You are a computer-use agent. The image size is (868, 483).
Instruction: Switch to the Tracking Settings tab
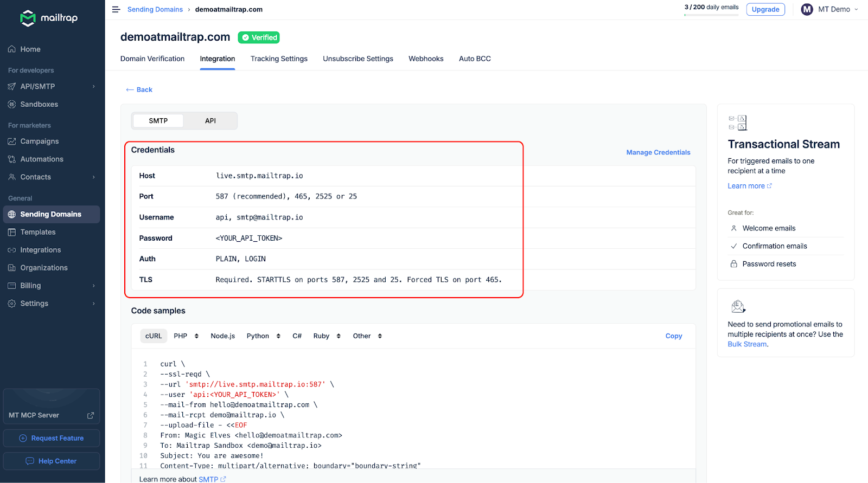click(x=279, y=59)
